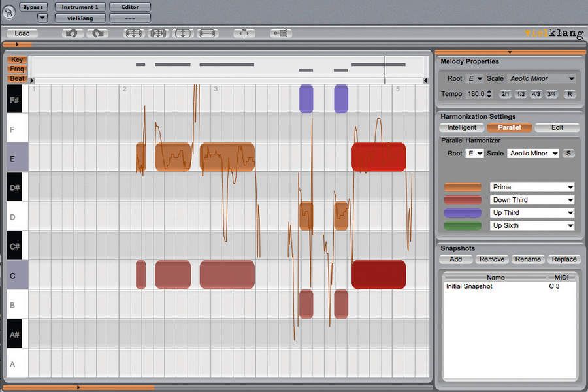Toggle the Bypass button
The height and width of the screenshot is (392, 588).
[x=33, y=7]
